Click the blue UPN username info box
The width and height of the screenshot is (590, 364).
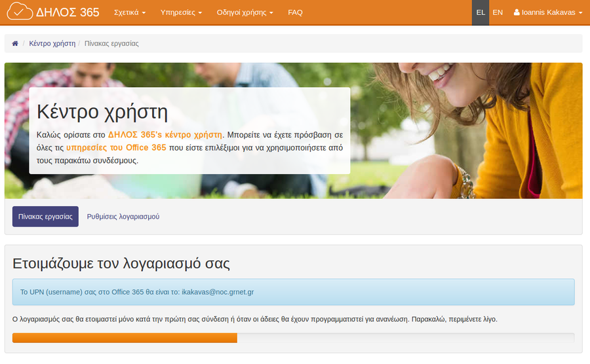[293, 292]
